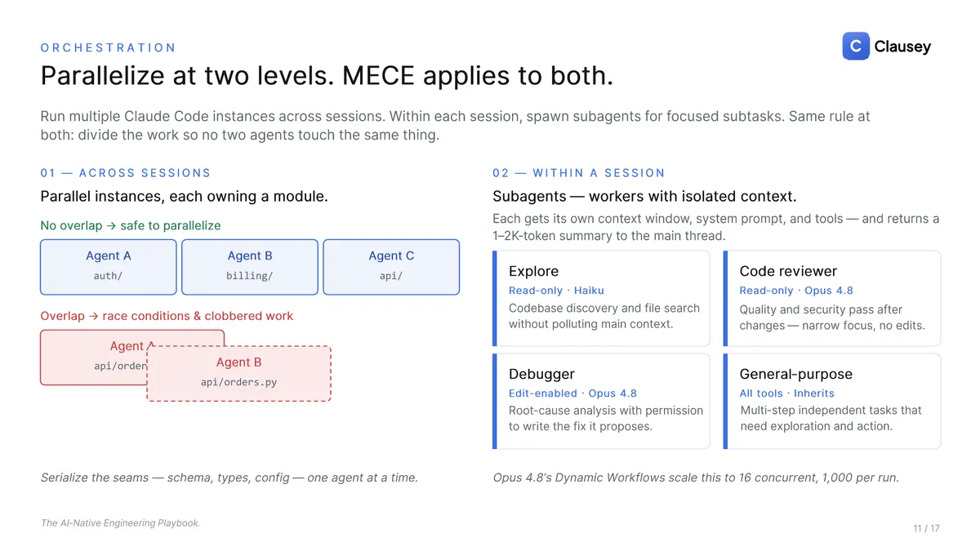This screenshot has height=551, width=980.
Task: Click the 'Read-only · Haiku' label
Action: point(556,291)
